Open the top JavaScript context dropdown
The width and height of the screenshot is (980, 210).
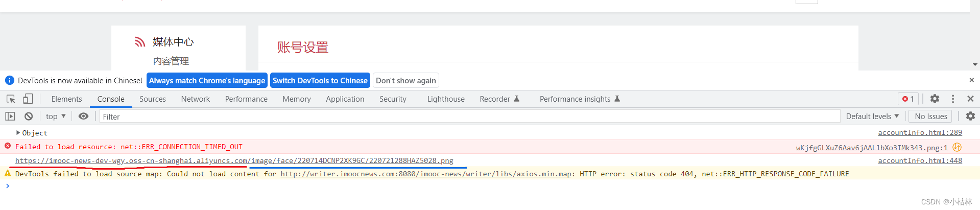[56, 116]
